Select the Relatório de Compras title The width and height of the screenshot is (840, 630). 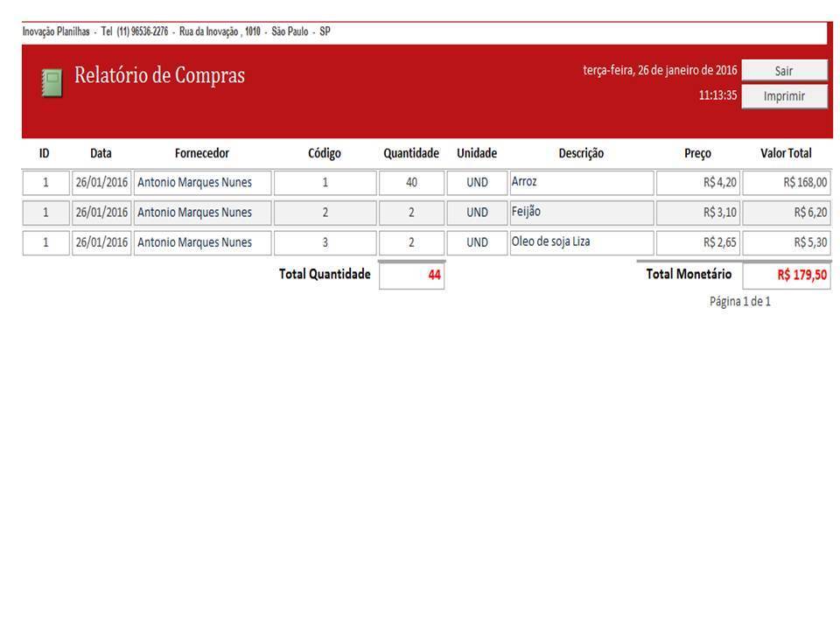pos(159,75)
